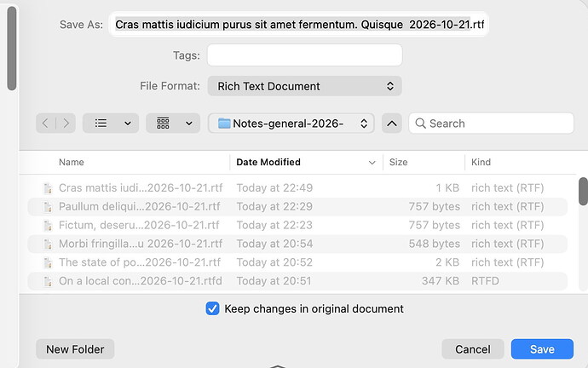Switch to list view icon
The image size is (588, 368).
pyautogui.click(x=101, y=124)
